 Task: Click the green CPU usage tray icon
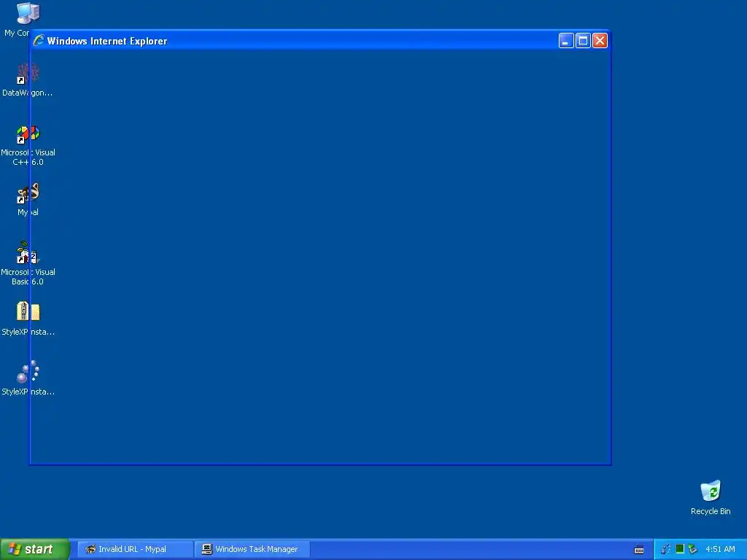coord(680,549)
